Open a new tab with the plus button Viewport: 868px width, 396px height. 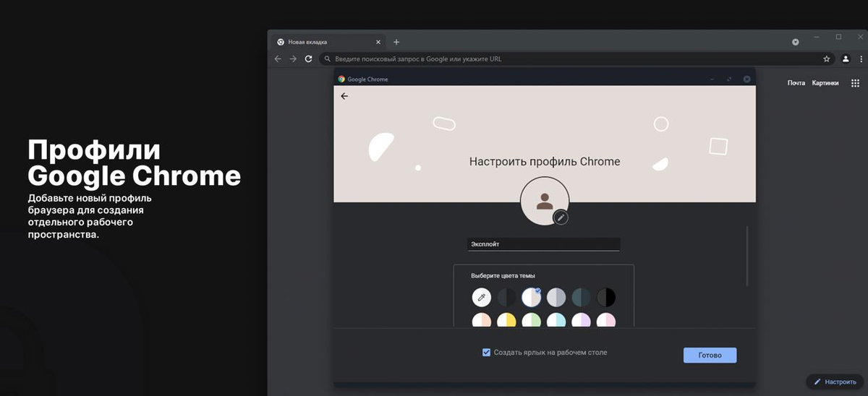point(396,42)
